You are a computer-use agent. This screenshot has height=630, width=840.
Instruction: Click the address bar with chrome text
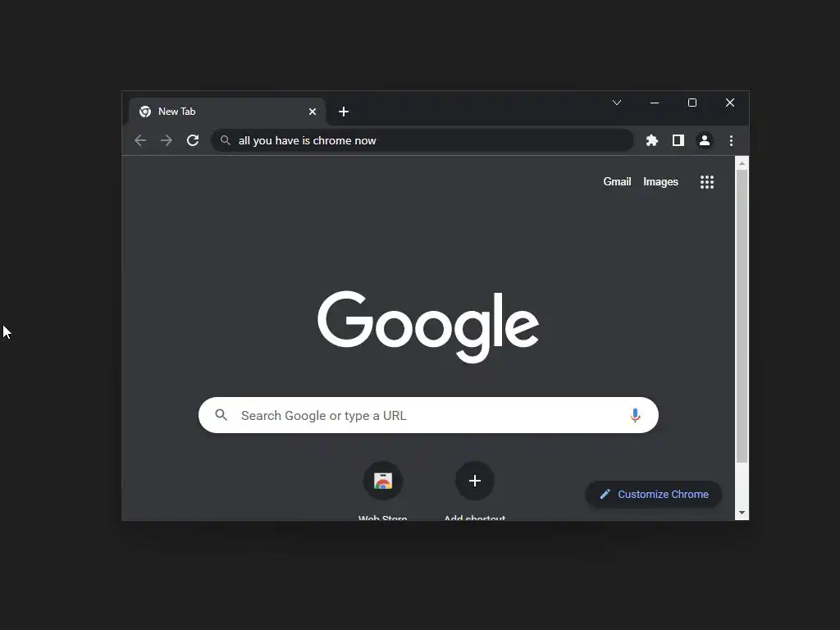[x=422, y=140]
